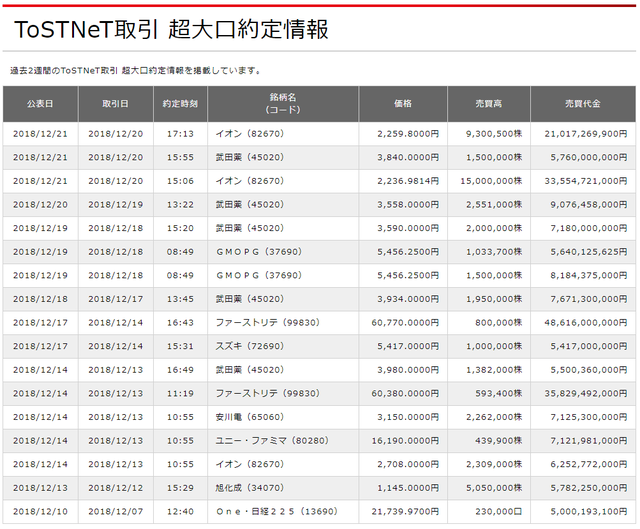The height and width of the screenshot is (529, 640).
Task: Click the 取引日 column header
Action: (x=116, y=104)
